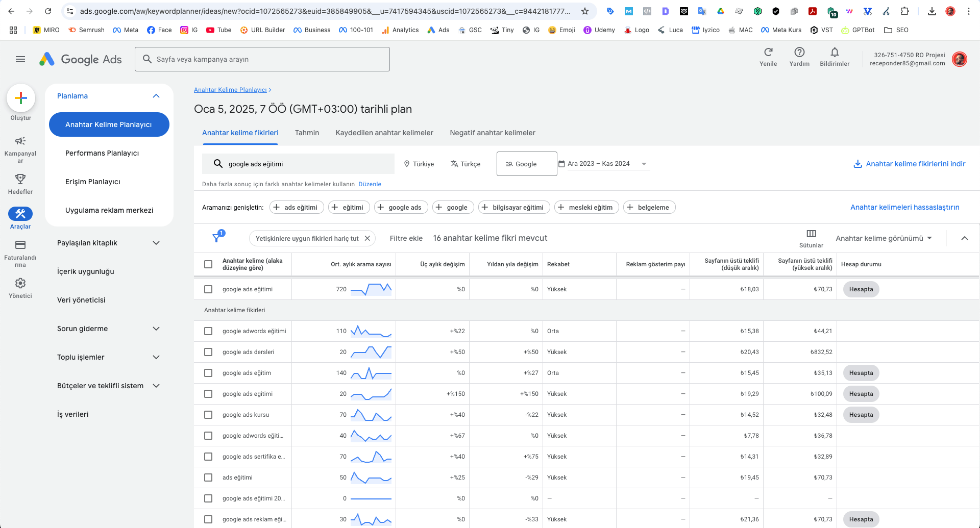Click the Yenile refresh icon
Viewport: 980px width, 528px height.
768,52
